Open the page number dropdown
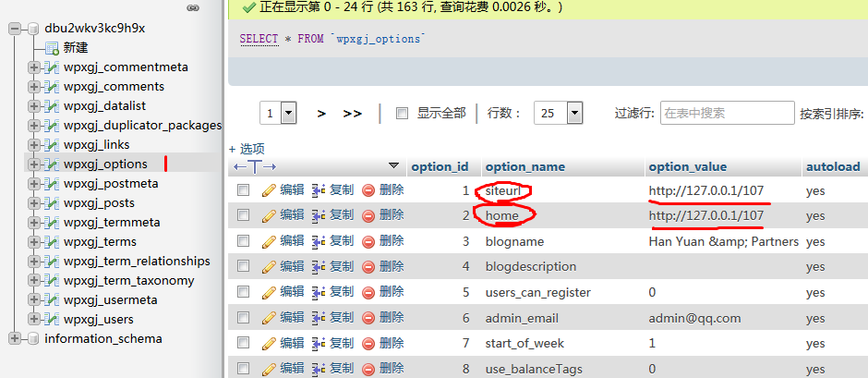 point(279,113)
